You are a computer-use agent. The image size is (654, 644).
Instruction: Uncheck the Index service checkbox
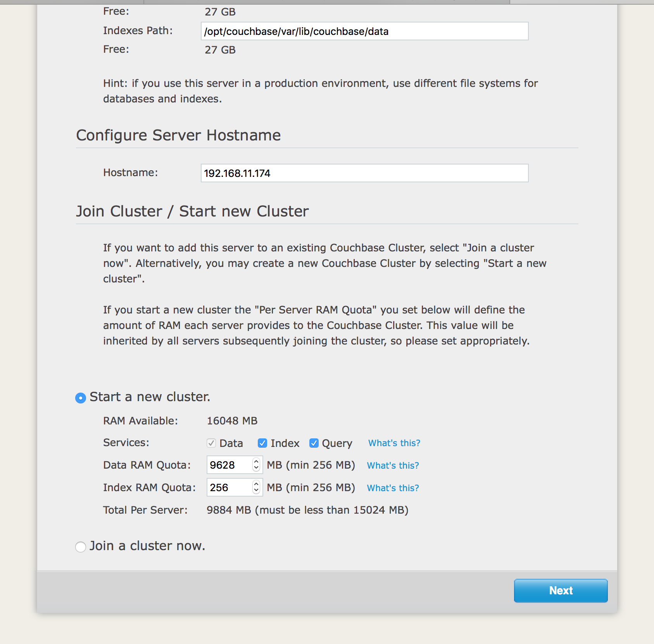click(x=262, y=443)
